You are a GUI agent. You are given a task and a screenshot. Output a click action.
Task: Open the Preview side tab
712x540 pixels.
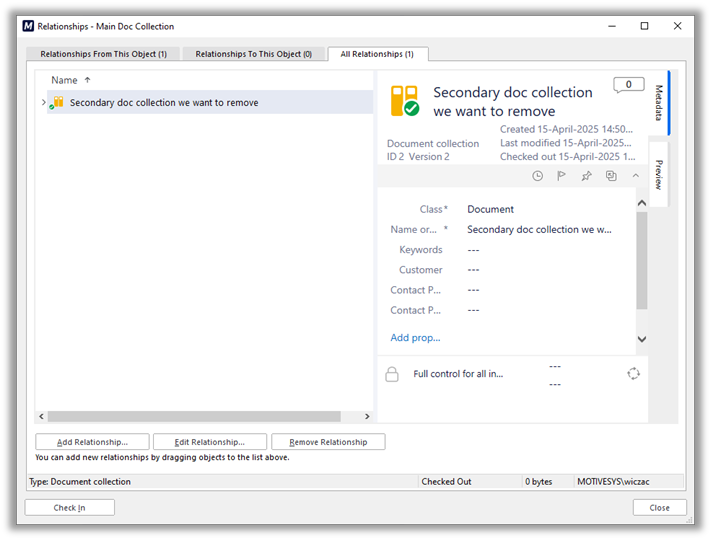point(658,174)
